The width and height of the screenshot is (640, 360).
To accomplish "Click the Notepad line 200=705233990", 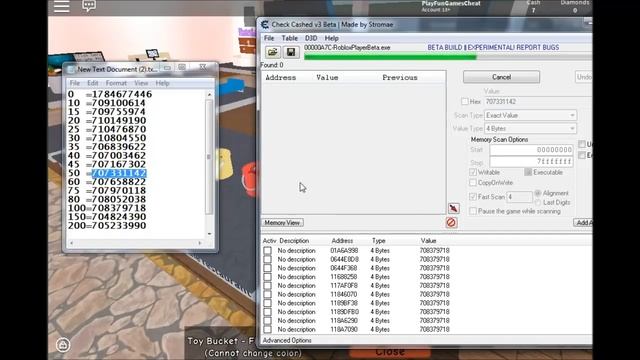I will point(107,226).
